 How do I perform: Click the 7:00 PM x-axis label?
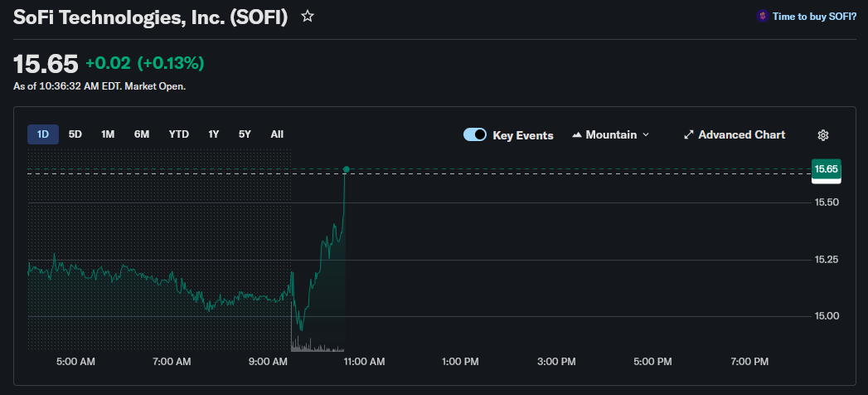pos(749,362)
